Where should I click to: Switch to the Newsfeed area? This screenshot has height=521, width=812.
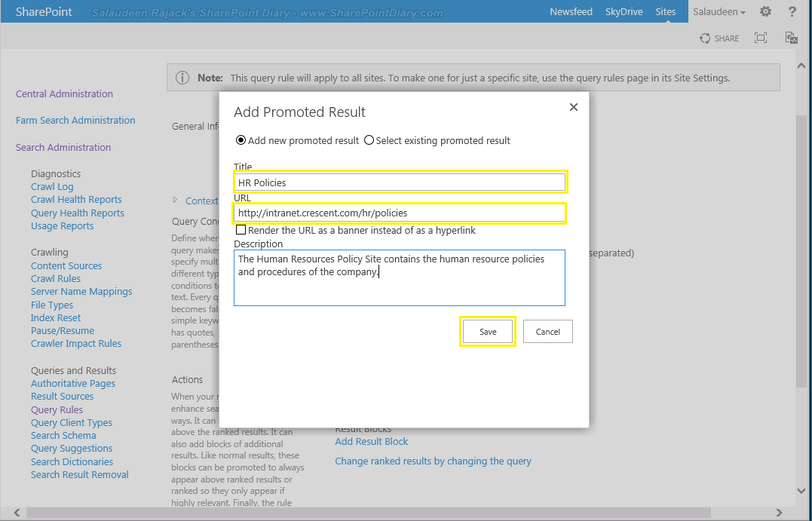571,11
